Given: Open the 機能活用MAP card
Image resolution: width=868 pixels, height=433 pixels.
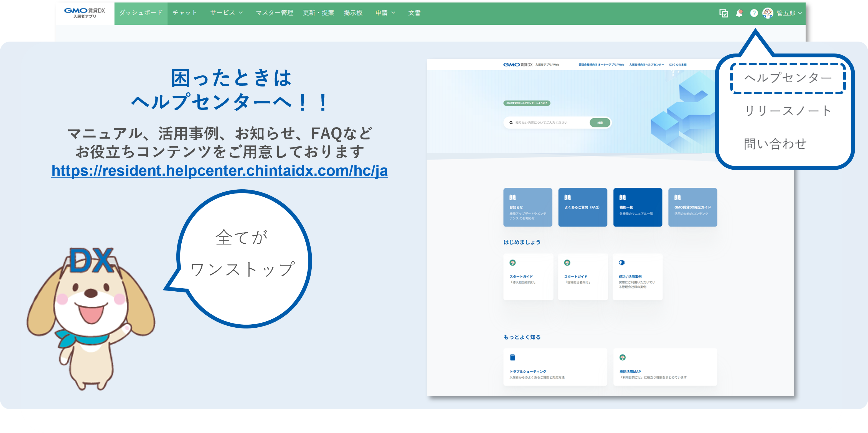Looking at the screenshot, I should point(665,367).
